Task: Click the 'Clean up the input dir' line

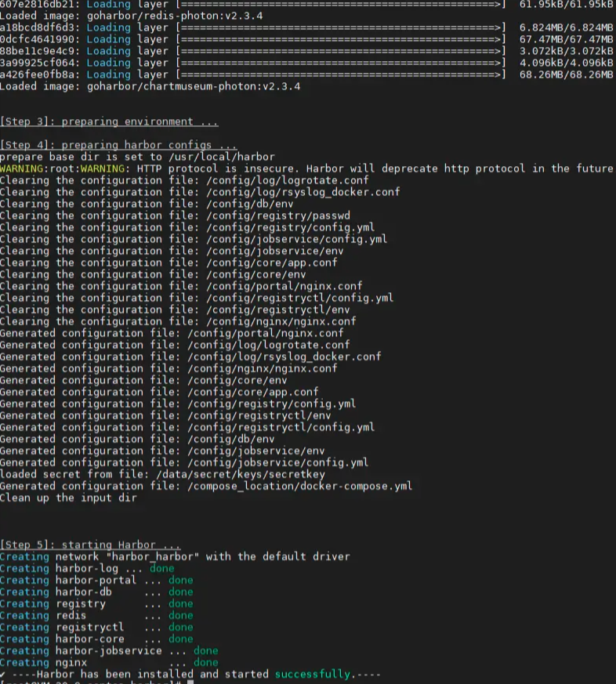Action: 68,498
